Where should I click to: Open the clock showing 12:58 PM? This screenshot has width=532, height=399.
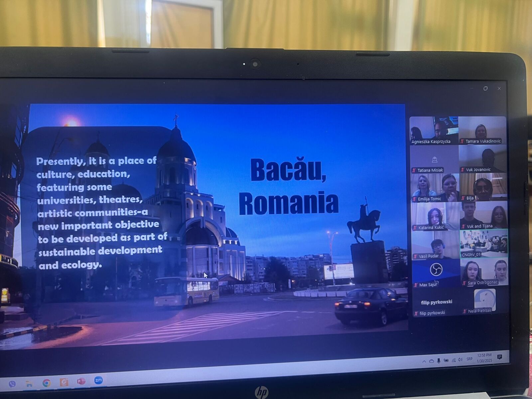click(484, 358)
